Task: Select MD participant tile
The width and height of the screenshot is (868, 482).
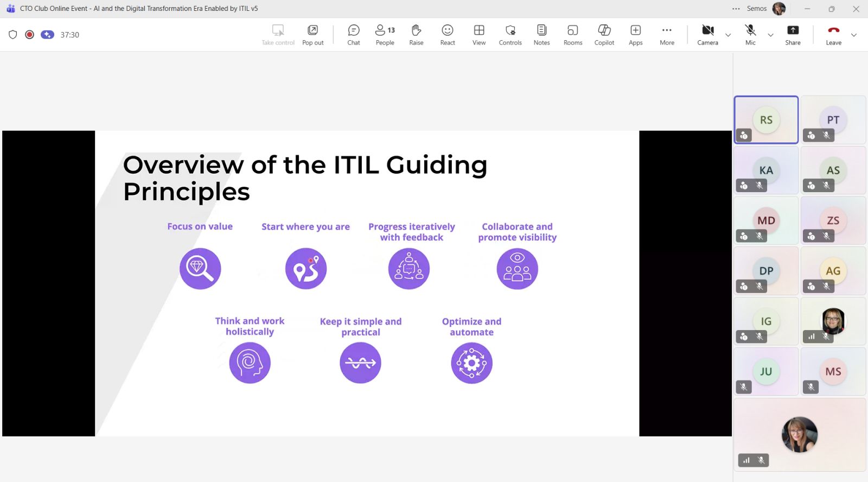Action: [x=766, y=220]
